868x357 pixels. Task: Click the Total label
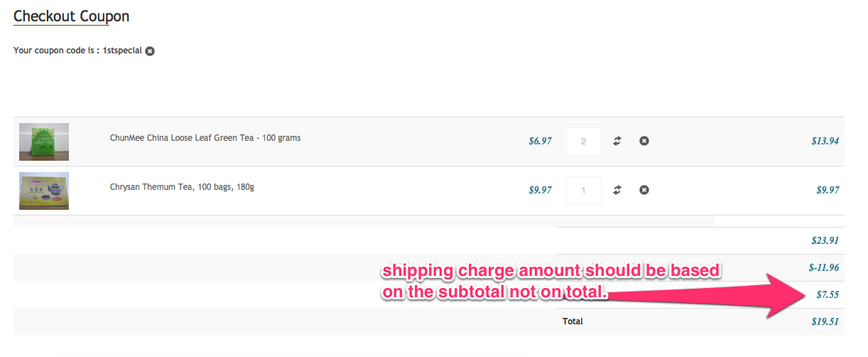pos(573,321)
